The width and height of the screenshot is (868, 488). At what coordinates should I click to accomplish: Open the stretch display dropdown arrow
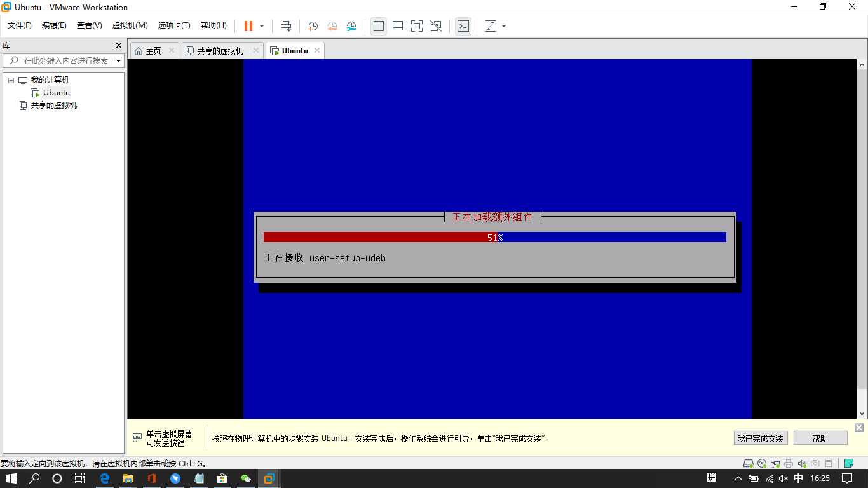click(x=504, y=26)
